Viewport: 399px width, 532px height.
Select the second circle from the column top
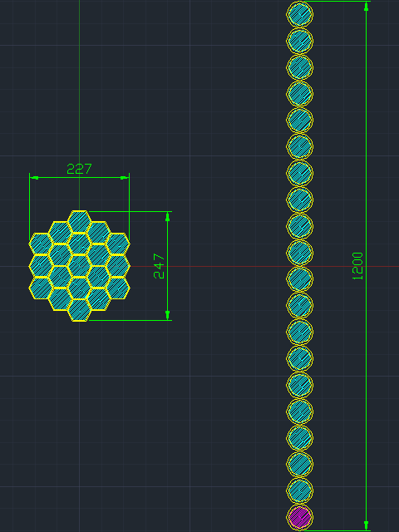click(299, 41)
